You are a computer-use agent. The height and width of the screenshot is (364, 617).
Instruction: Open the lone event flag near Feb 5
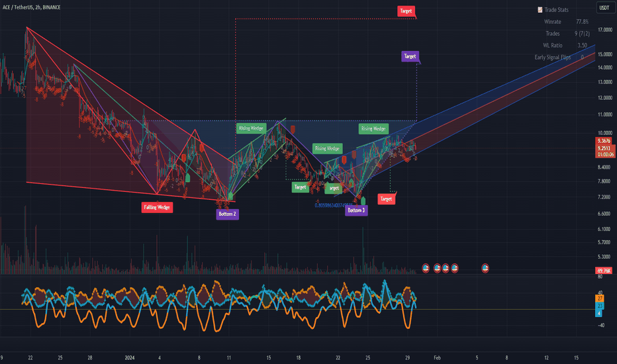485,269
